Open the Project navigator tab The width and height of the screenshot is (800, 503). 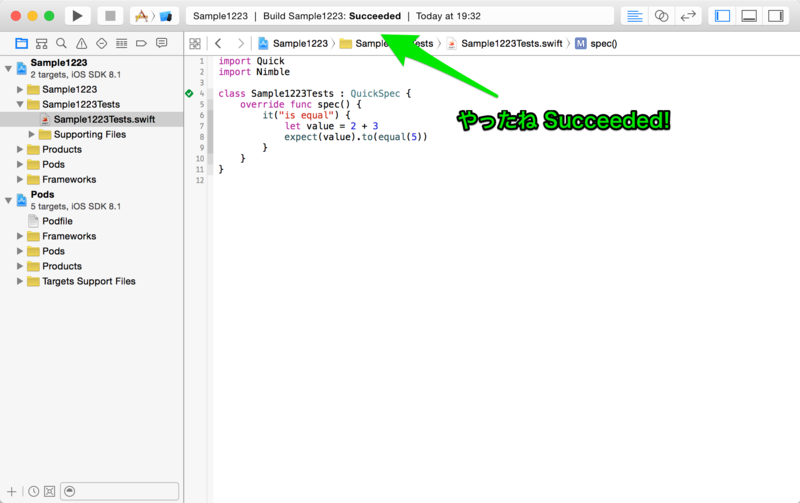tap(21, 43)
